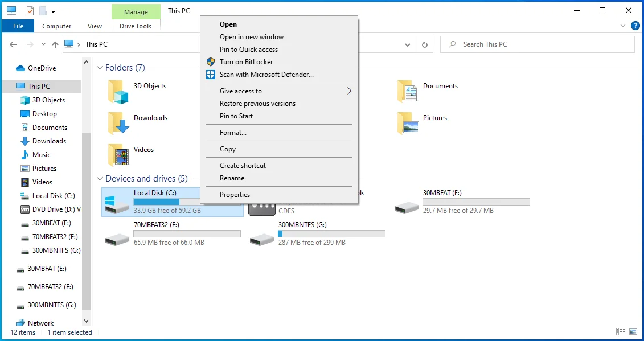Click the Local Disk (C:) usage bar
Viewport: 644px width, 341px height.
click(x=167, y=202)
